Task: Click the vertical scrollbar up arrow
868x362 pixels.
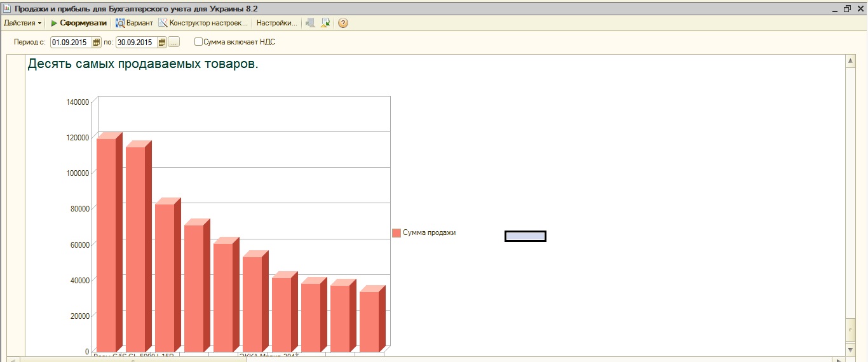Action: (851, 60)
